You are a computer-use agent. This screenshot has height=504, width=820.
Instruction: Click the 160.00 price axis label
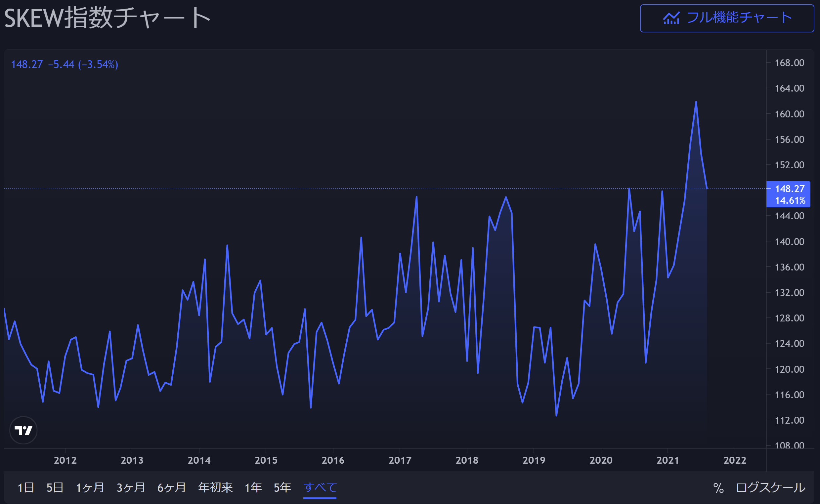(x=789, y=114)
